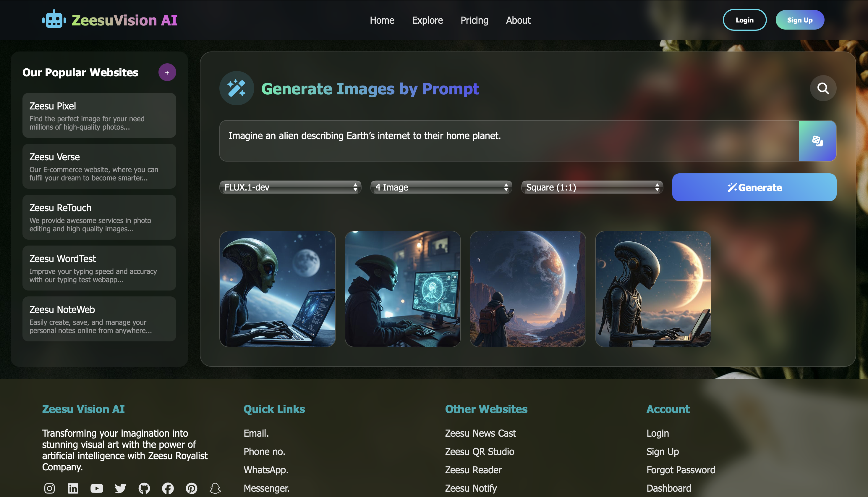The height and width of the screenshot is (497, 868).
Task: Click the Sign Up button in the header
Action: pos(800,20)
